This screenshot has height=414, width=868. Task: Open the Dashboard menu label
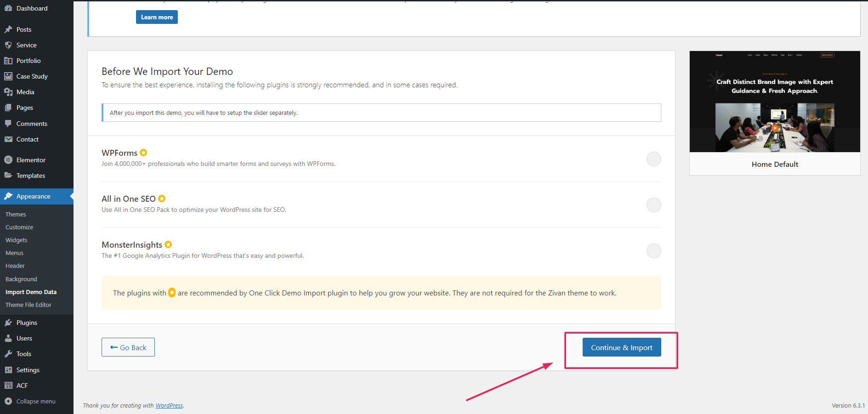32,8
